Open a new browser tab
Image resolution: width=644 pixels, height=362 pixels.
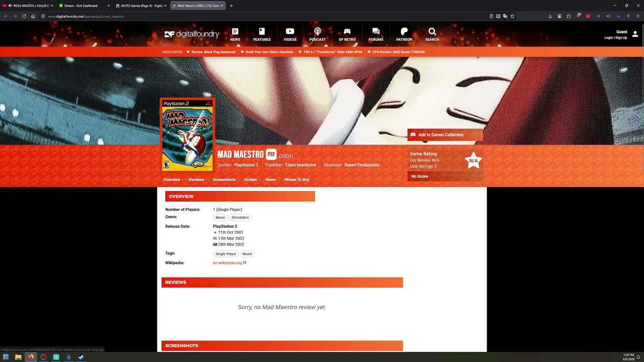tap(231, 6)
